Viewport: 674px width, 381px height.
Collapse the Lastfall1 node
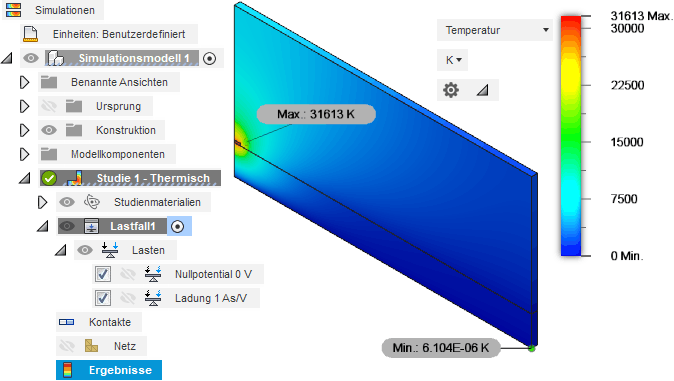click(x=43, y=226)
